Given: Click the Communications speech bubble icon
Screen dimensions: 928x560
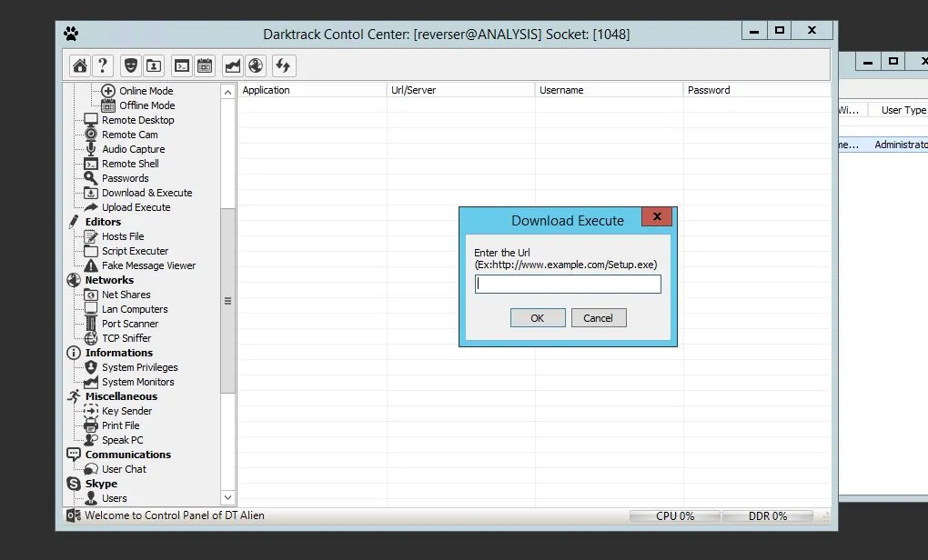Looking at the screenshot, I should (74, 455).
